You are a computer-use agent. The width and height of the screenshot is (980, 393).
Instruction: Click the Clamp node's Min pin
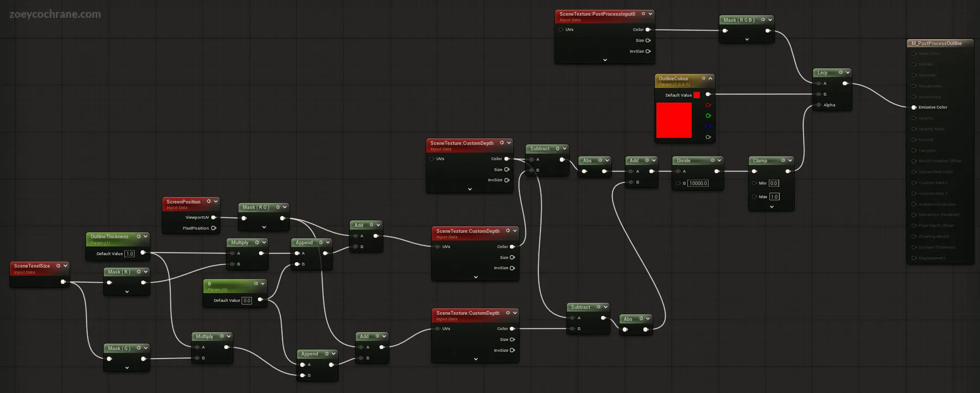(x=754, y=183)
